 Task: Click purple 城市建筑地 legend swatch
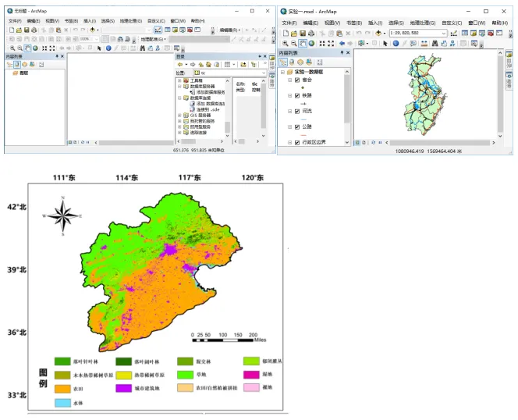[123, 388]
